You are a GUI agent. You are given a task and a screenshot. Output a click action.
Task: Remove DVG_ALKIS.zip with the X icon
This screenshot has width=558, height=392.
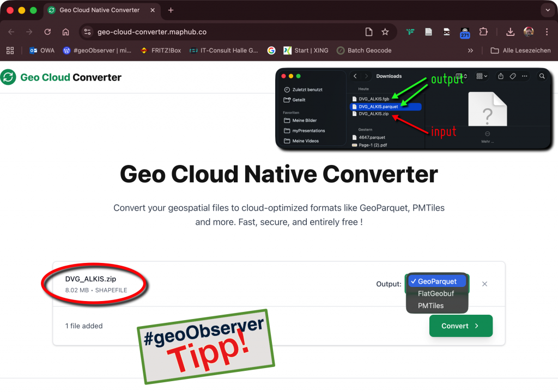pos(484,284)
